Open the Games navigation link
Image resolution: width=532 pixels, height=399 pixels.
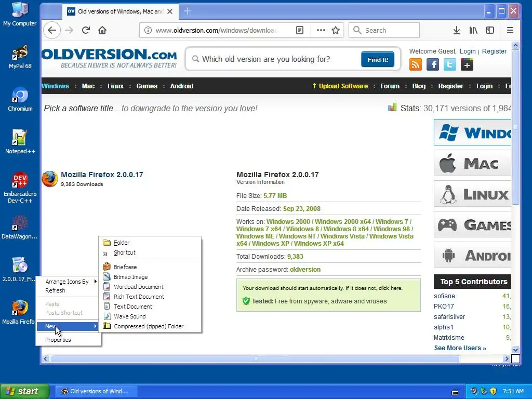coord(147,86)
